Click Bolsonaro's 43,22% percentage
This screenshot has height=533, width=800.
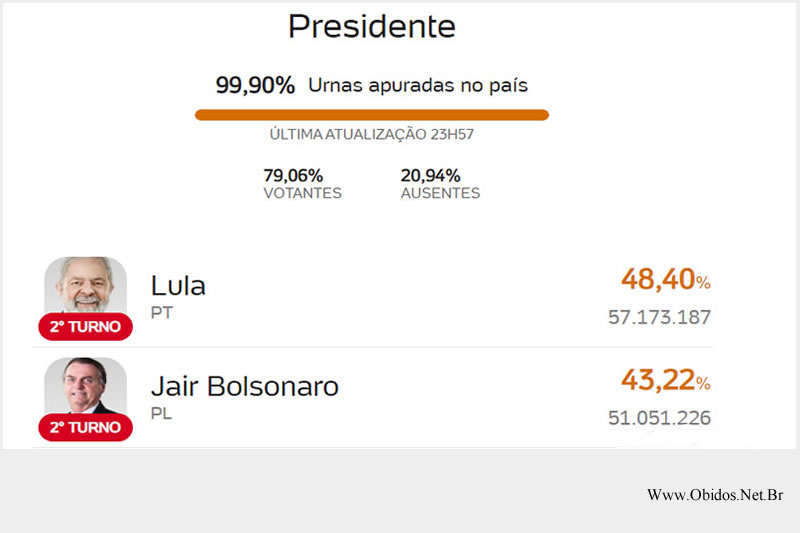(x=666, y=380)
